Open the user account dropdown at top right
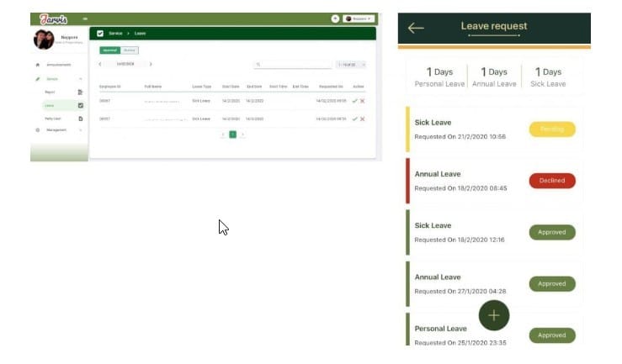 (359, 18)
